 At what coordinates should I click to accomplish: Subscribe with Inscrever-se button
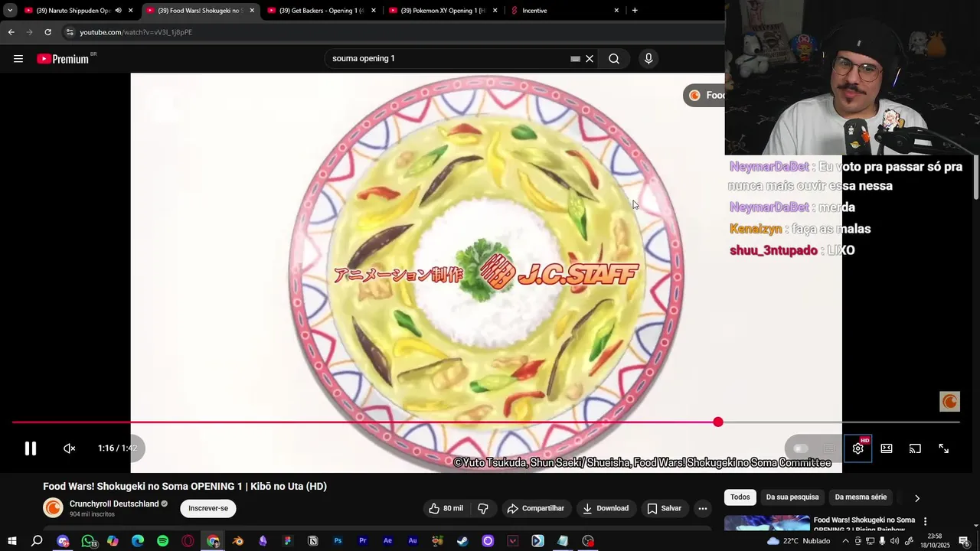coord(208,508)
